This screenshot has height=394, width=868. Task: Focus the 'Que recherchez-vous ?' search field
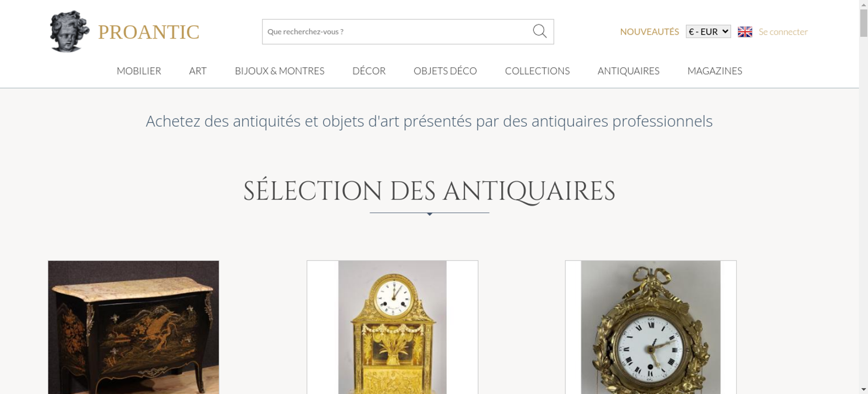click(397, 32)
